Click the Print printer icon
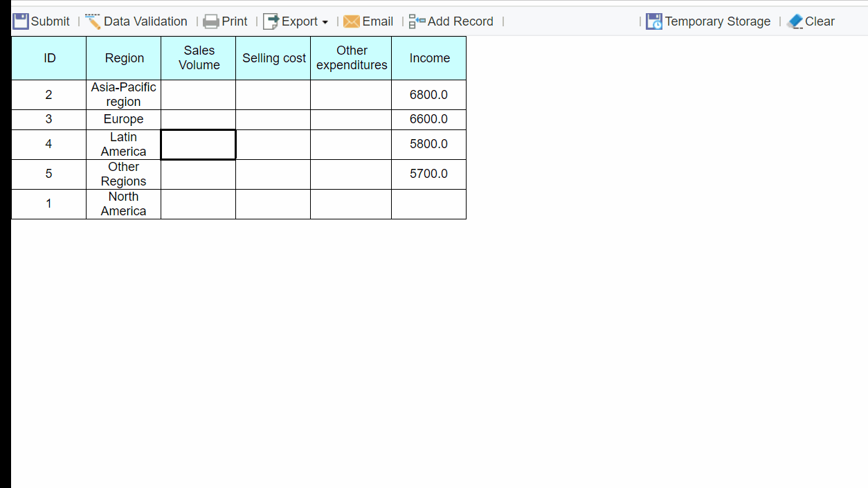Viewport: 868px width, 488px height. click(x=210, y=21)
